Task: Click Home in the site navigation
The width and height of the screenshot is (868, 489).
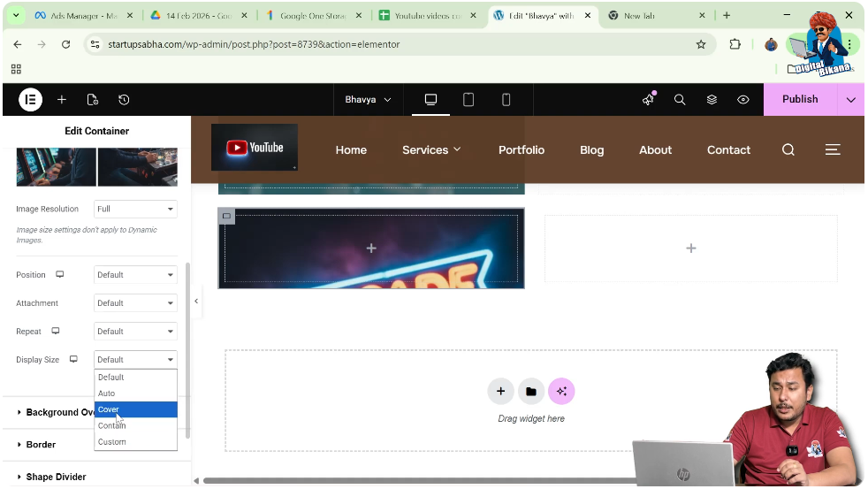Action: pos(351,150)
